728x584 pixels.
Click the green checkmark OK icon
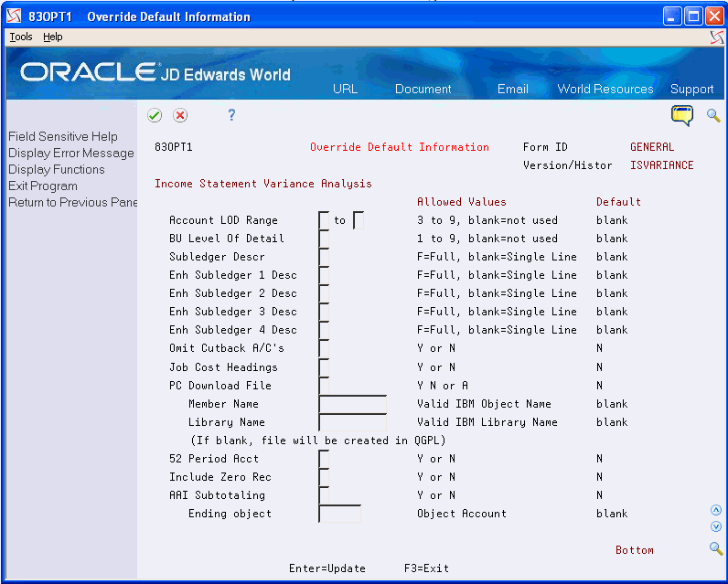pyautogui.click(x=155, y=115)
